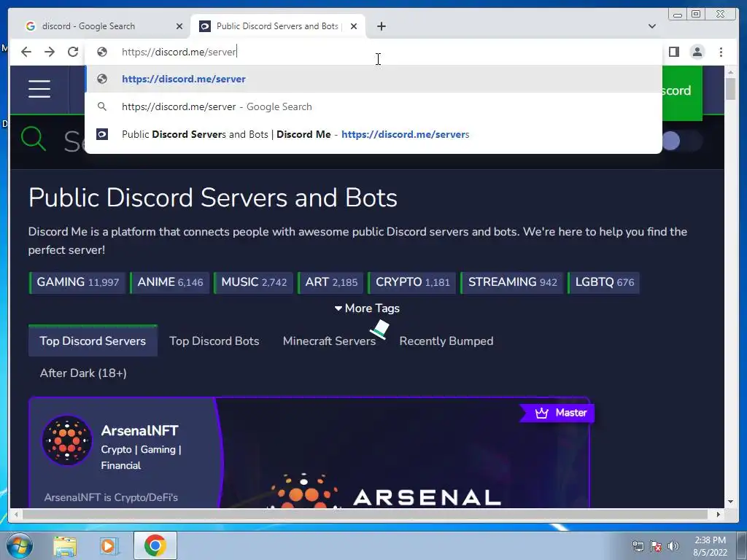Open the Windows Start menu
747x560 pixels.
point(18,545)
